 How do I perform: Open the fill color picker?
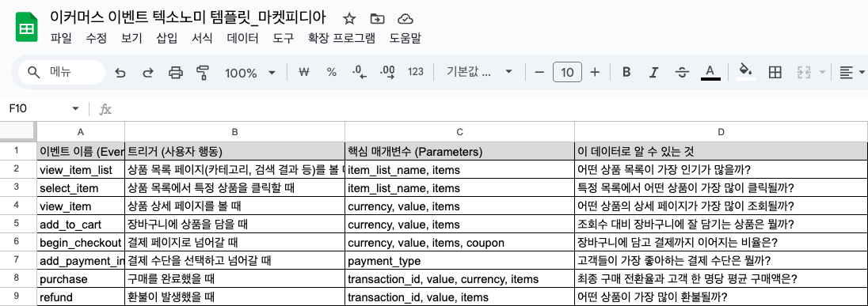(746, 72)
